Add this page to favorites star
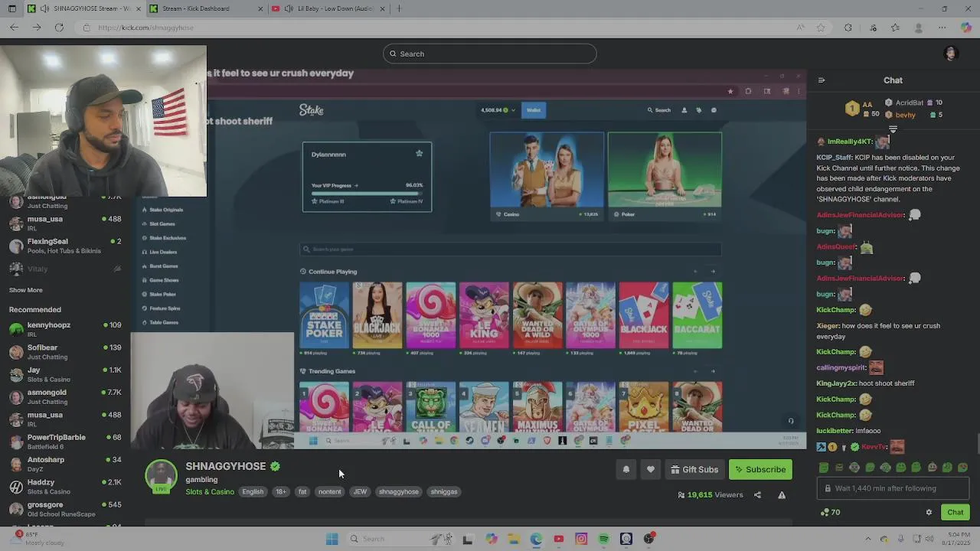 tap(821, 28)
